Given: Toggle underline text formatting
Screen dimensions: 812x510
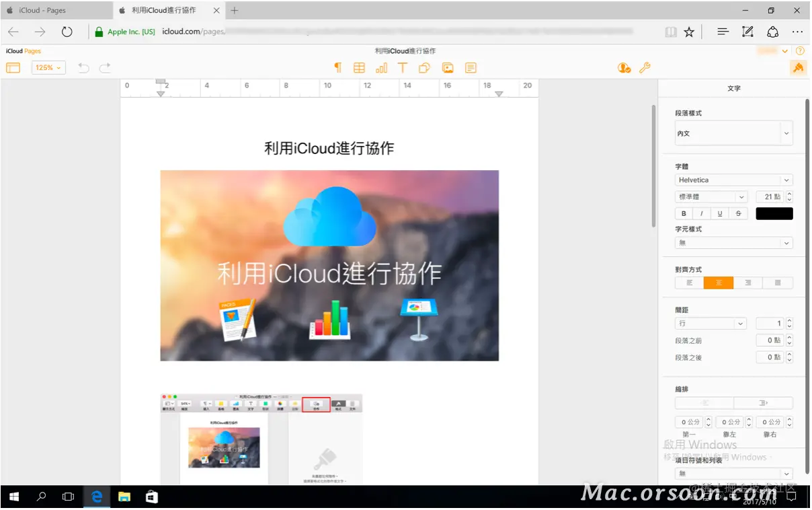Looking at the screenshot, I should [721, 213].
